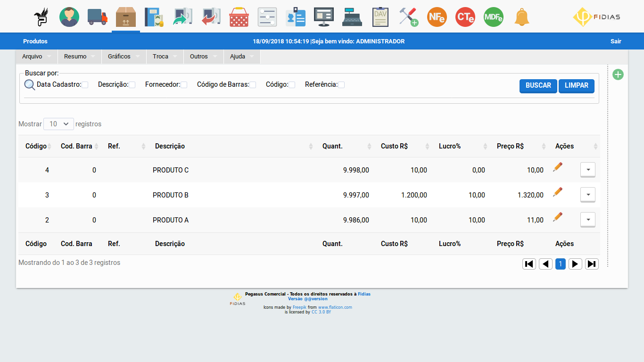Tick the Fornecedor checkbox
Image resolution: width=644 pixels, height=362 pixels.
click(184, 85)
